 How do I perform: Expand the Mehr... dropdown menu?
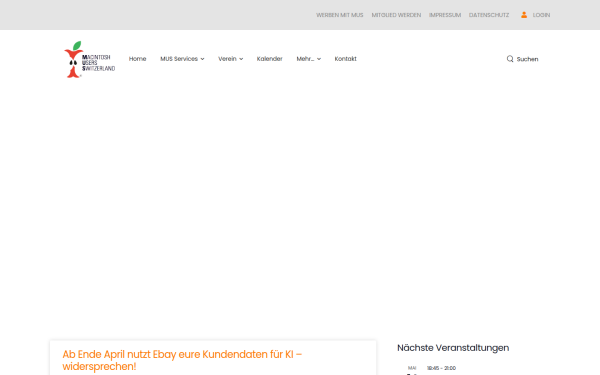pos(308,59)
